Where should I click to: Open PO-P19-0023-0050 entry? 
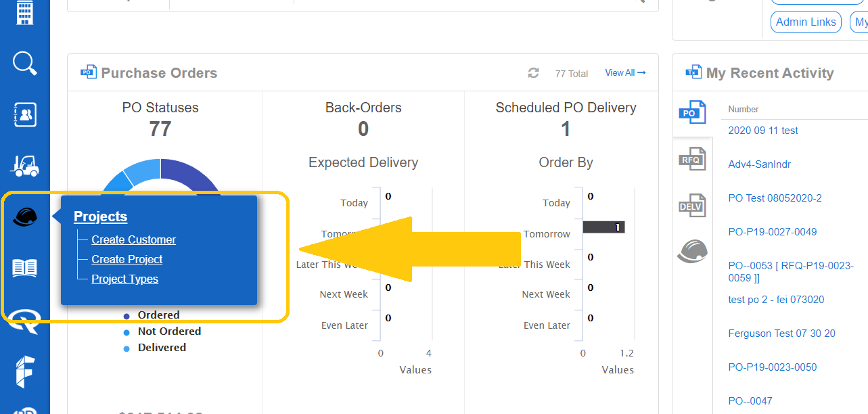pyautogui.click(x=773, y=367)
